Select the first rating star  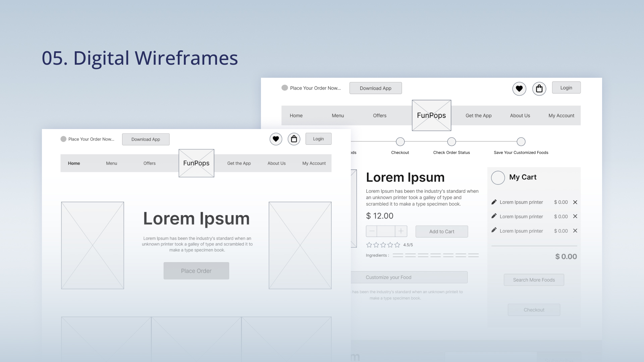(x=369, y=245)
